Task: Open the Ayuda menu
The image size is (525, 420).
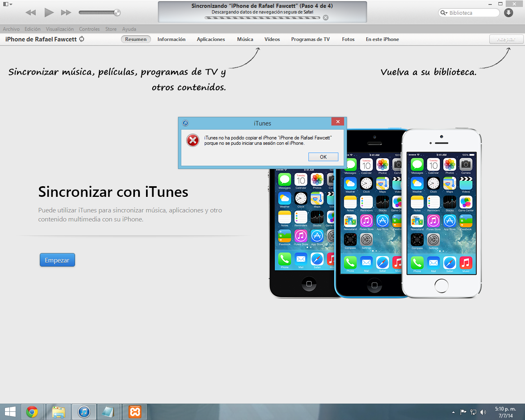Action: [x=129, y=29]
